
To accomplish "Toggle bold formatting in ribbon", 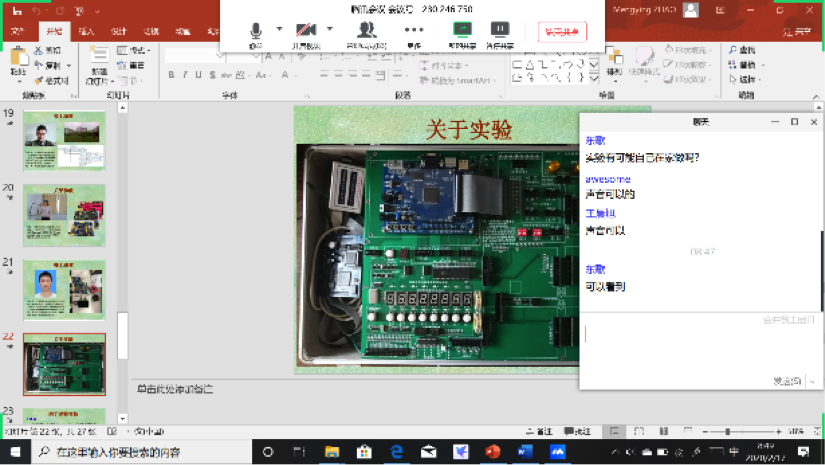I will pos(171,75).
